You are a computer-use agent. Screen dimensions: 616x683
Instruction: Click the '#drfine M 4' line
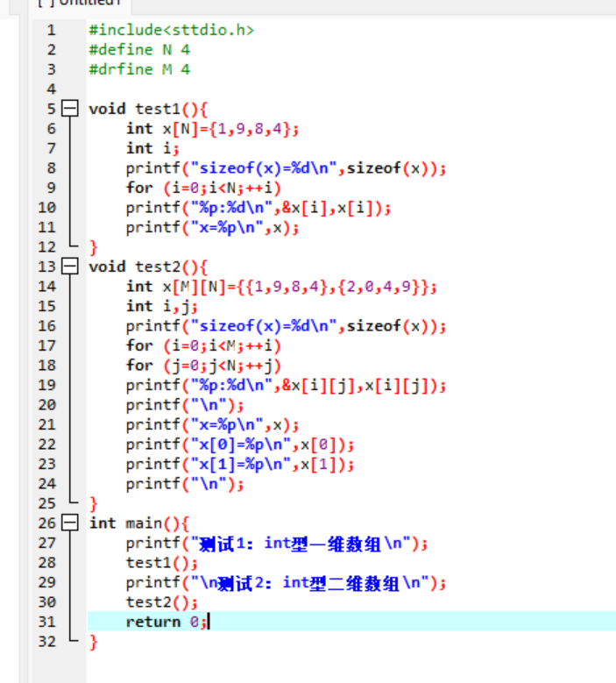(139, 69)
